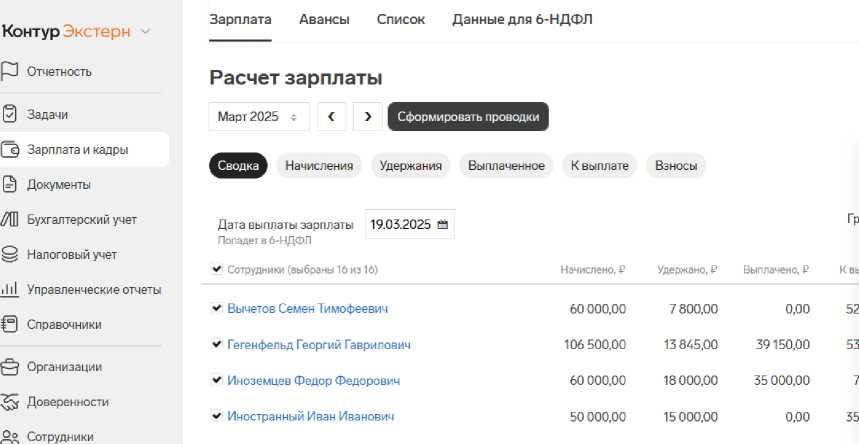Switch to the Авансы tab
The width and height of the screenshot is (859, 444).
click(x=324, y=19)
